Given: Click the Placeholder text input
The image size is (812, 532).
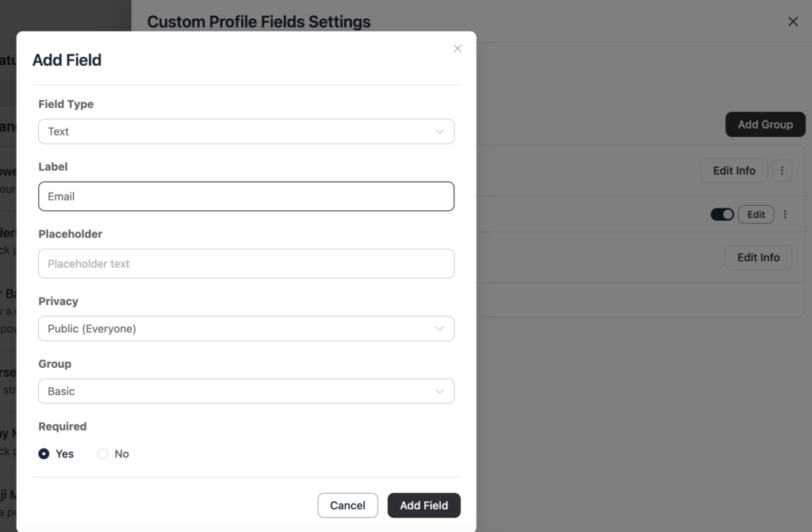Looking at the screenshot, I should (246, 262).
